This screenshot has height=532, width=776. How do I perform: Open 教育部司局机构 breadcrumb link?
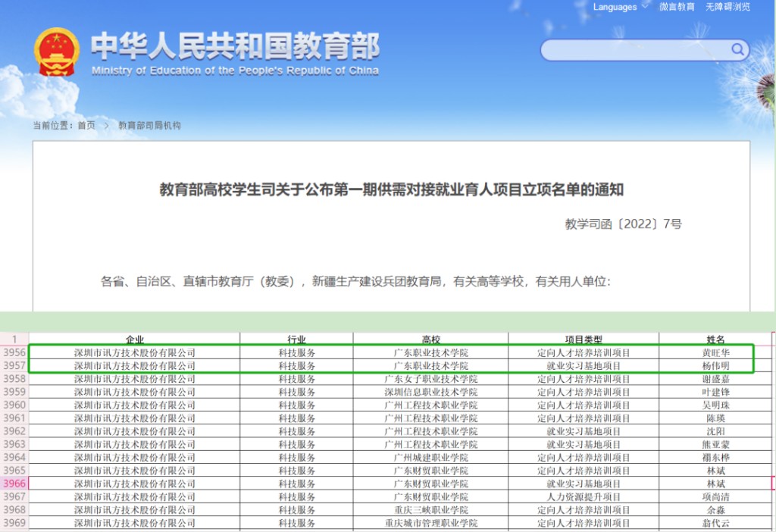coord(149,125)
